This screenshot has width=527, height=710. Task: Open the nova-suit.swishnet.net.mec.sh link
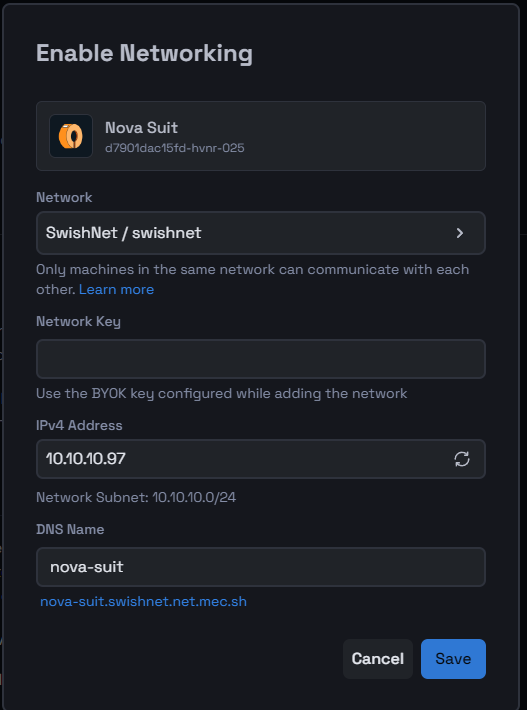point(144,601)
